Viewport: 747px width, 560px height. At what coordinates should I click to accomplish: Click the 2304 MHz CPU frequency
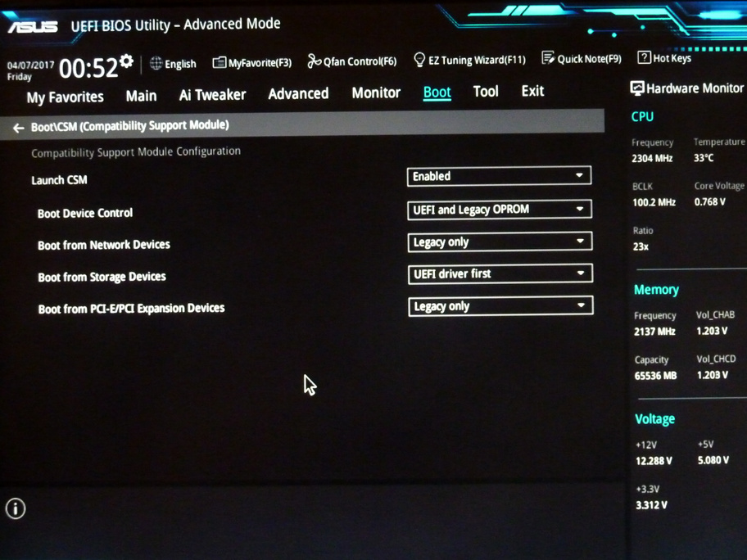click(x=652, y=158)
